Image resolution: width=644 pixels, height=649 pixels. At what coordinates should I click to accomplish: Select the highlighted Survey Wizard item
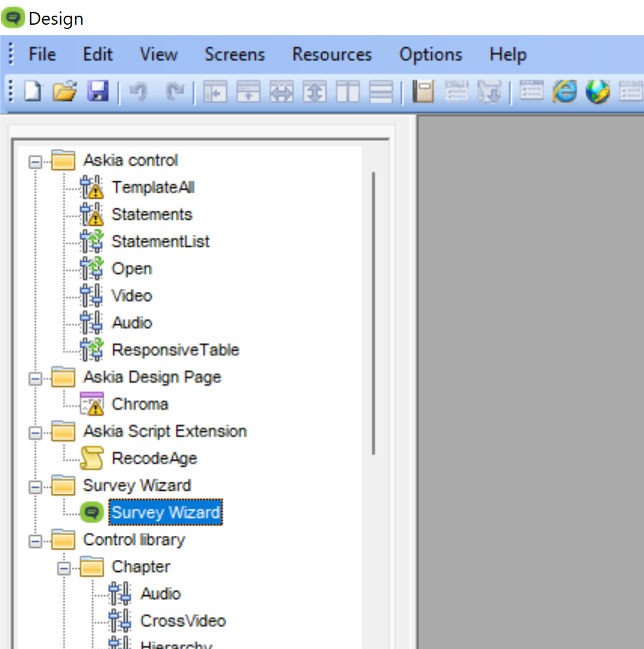[x=166, y=512]
